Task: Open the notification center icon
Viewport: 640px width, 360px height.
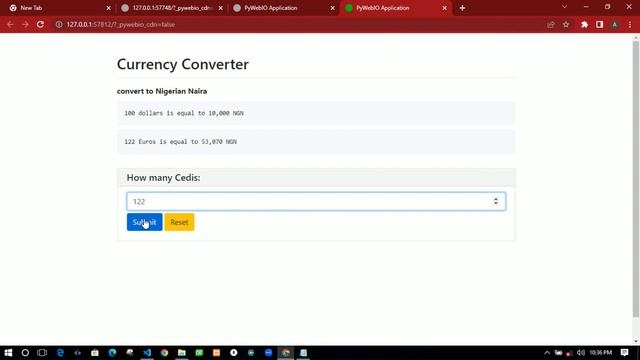Action: pos(624,353)
